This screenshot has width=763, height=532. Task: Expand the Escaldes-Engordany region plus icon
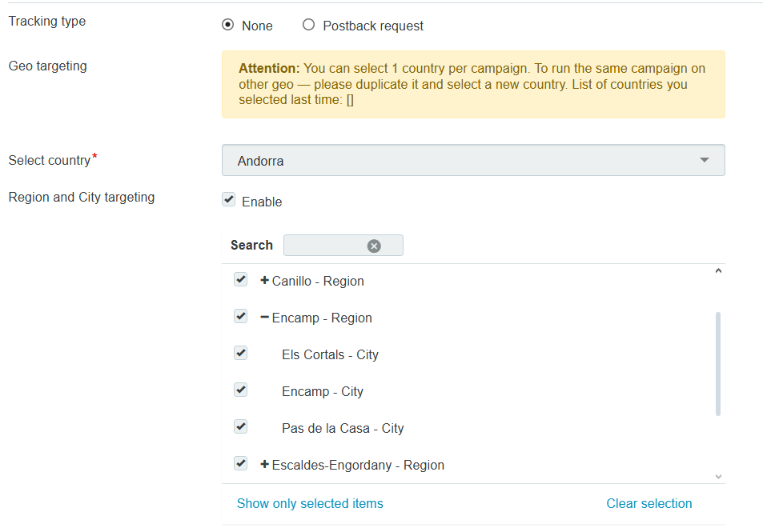click(x=265, y=465)
